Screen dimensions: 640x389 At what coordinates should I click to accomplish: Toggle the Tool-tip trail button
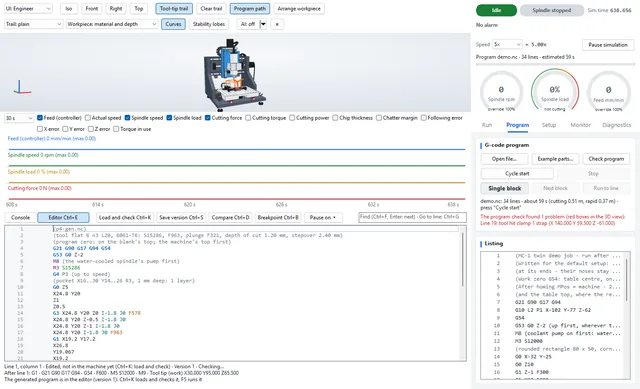pos(174,9)
